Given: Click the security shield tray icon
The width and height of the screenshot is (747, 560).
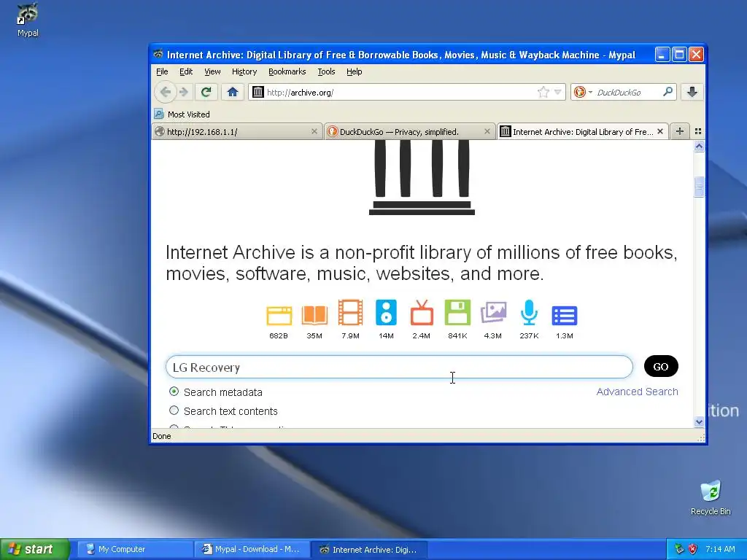Looking at the screenshot, I should 693,549.
